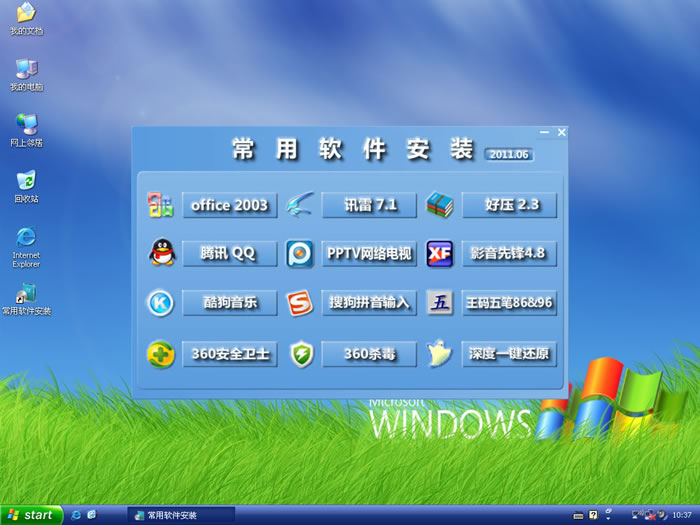Click the XF player icon
The image size is (700, 525).
(x=440, y=254)
